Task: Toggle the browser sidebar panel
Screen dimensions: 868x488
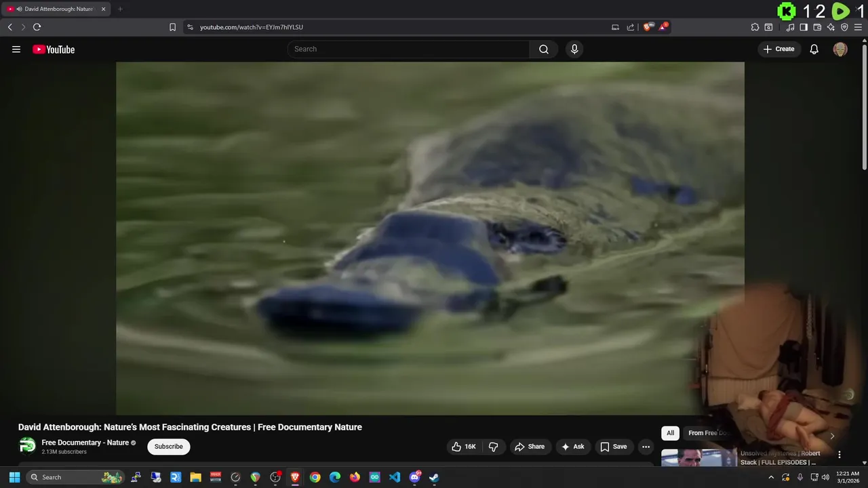Action: tap(804, 27)
